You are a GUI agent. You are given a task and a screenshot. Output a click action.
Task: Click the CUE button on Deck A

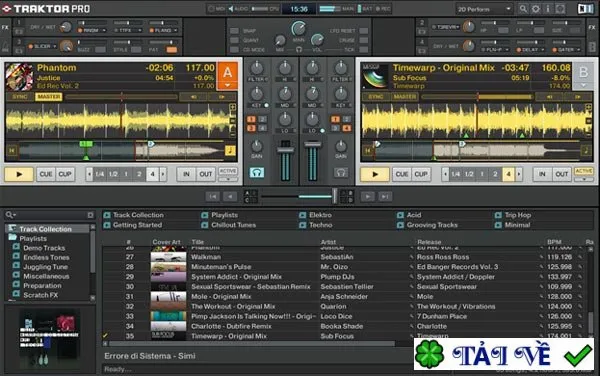[46, 174]
